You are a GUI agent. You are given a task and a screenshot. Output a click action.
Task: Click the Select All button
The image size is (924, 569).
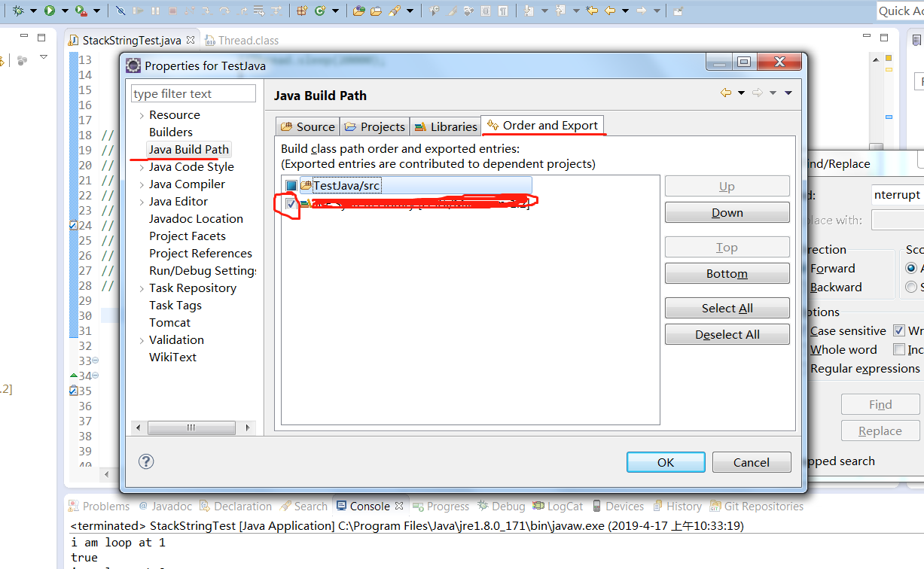[727, 309]
